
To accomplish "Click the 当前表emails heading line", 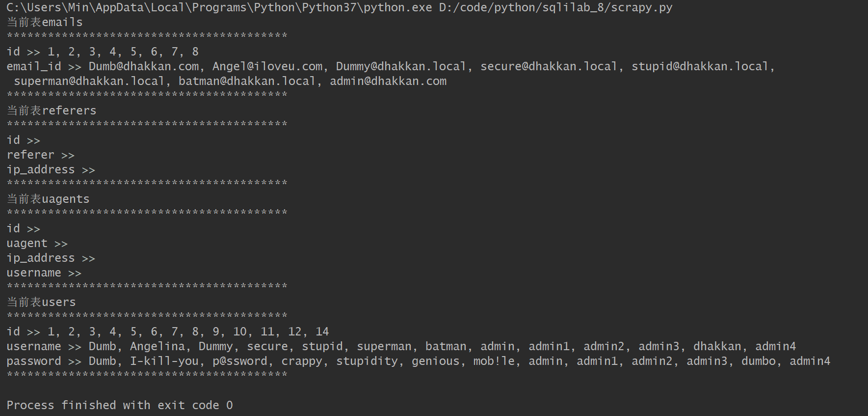I will (x=45, y=22).
